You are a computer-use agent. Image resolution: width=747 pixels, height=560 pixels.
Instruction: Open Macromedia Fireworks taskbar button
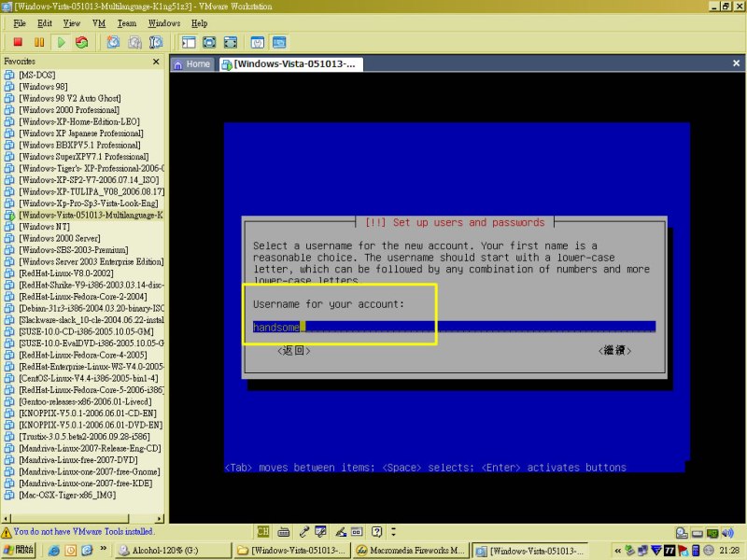pos(410,551)
